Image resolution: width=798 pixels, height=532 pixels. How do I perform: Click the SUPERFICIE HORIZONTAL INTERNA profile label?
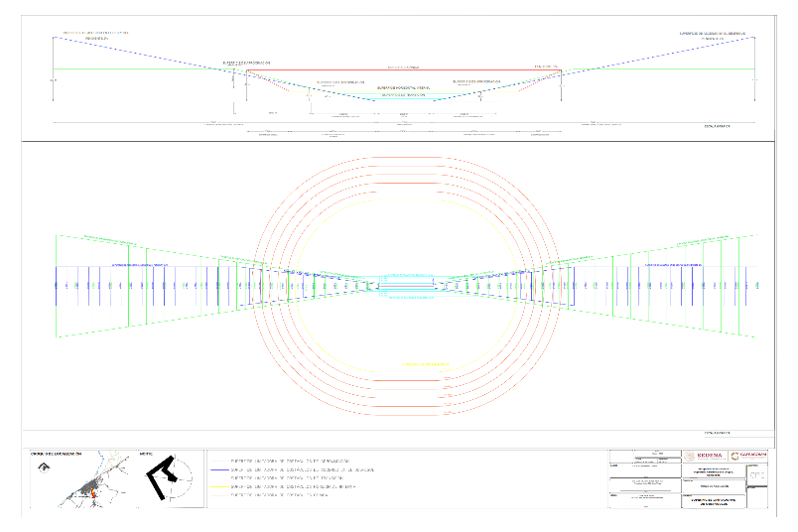pos(404,87)
